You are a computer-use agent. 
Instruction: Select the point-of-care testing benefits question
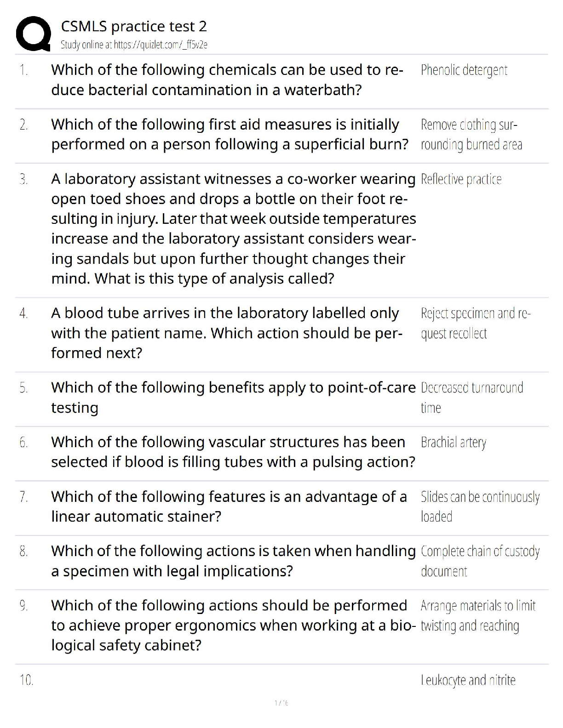pyautogui.click(x=233, y=397)
